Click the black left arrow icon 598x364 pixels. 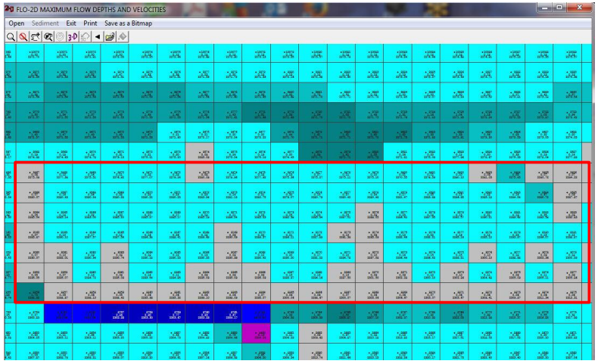(97, 36)
